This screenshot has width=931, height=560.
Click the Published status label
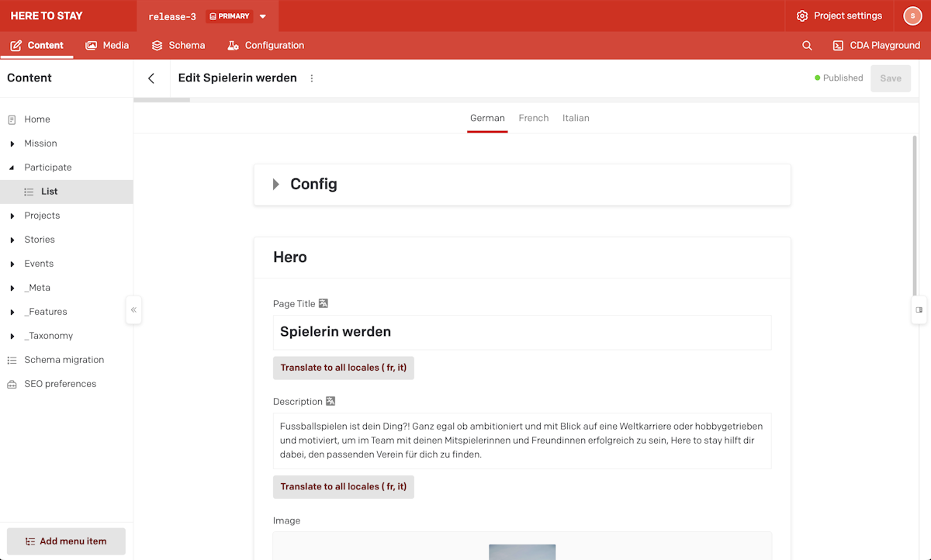point(839,78)
